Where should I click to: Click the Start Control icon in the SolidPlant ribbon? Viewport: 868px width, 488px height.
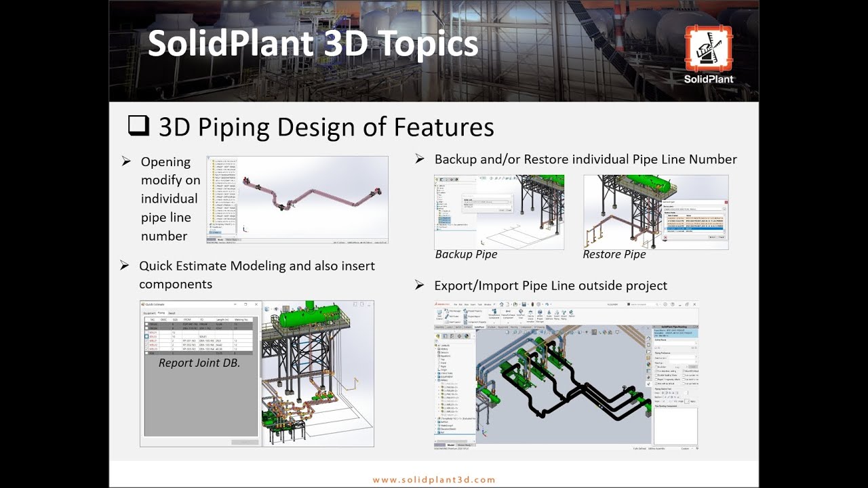(x=439, y=314)
